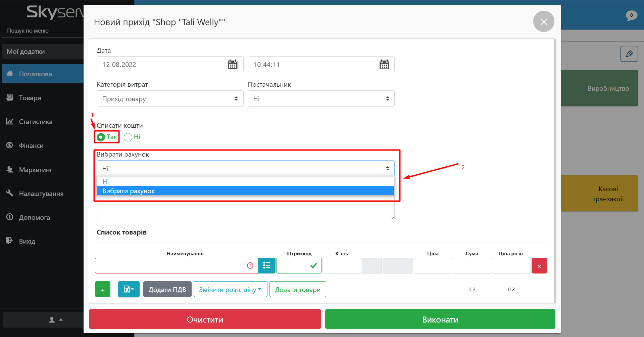Click the time picker calendar icon
The height and width of the screenshot is (337, 644).
click(x=384, y=65)
